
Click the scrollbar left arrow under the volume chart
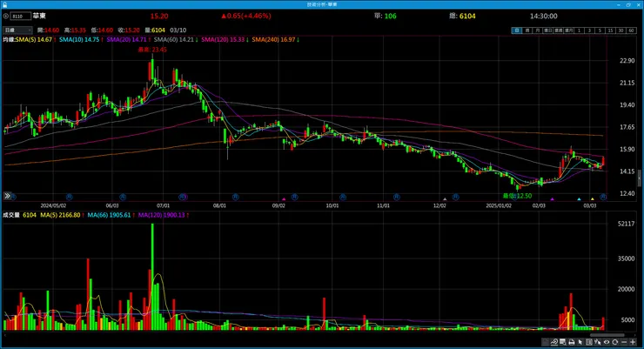click(4, 335)
